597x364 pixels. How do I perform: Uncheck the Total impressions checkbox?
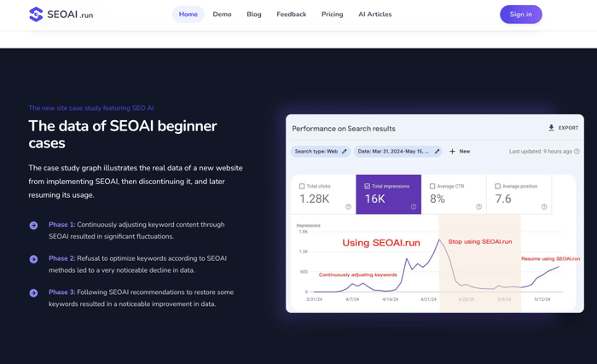(367, 186)
